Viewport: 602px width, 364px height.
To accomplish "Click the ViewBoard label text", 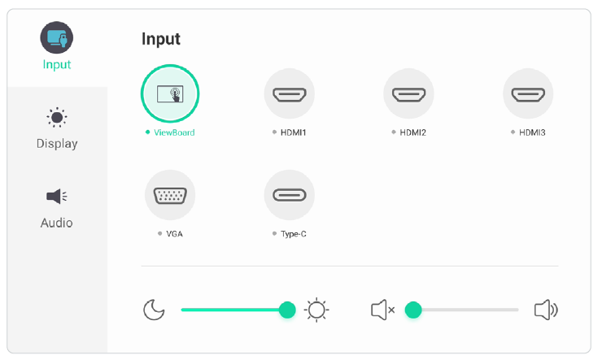I will pyautogui.click(x=174, y=132).
